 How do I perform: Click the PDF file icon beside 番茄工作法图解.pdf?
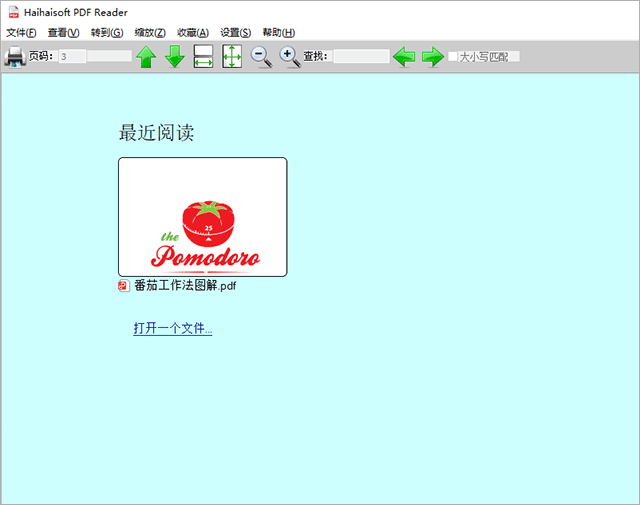[x=124, y=285]
